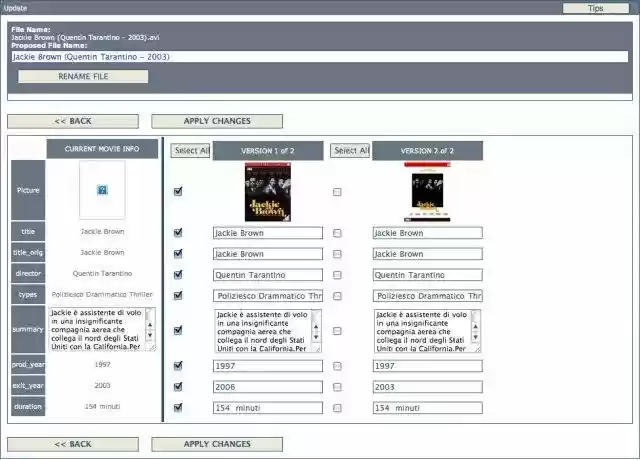This screenshot has width=640, height=460.
Task: Click the Tips button
Action: [596, 8]
